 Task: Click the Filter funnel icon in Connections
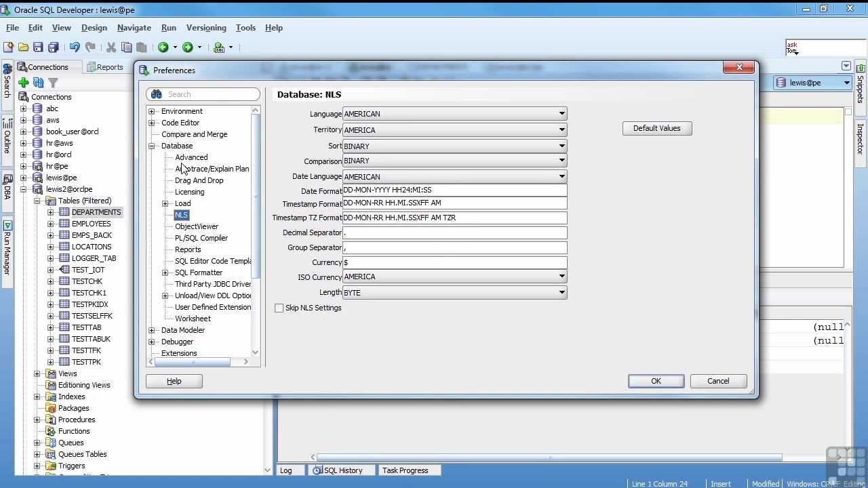(53, 83)
